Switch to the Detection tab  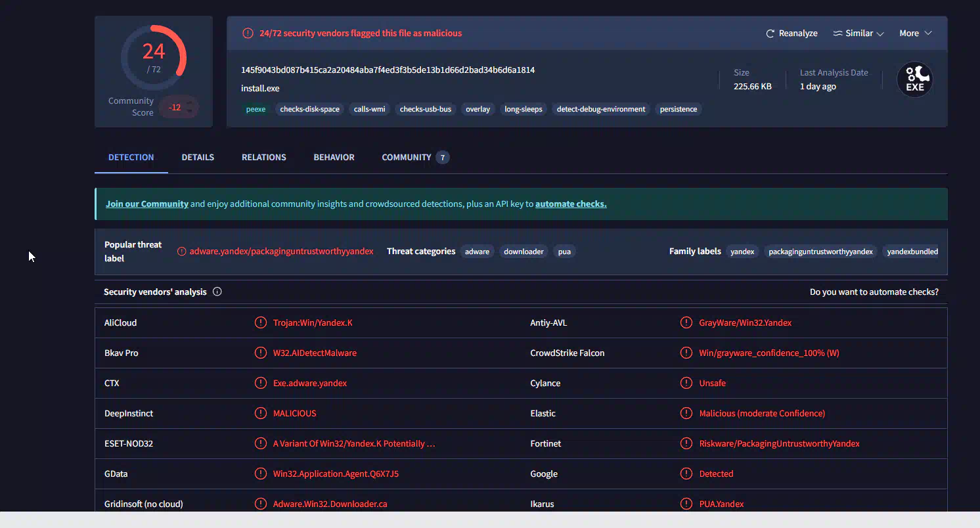[x=131, y=157]
